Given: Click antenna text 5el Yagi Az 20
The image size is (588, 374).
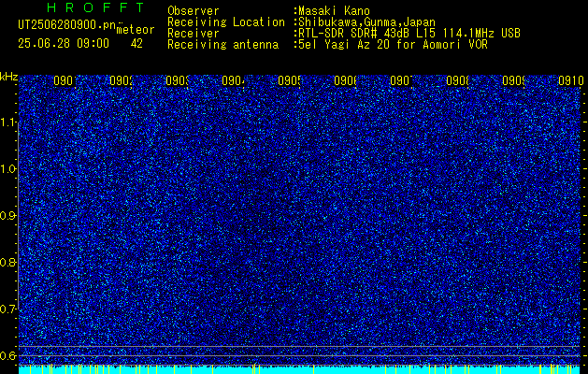Looking at the screenshot, I should point(344,45).
